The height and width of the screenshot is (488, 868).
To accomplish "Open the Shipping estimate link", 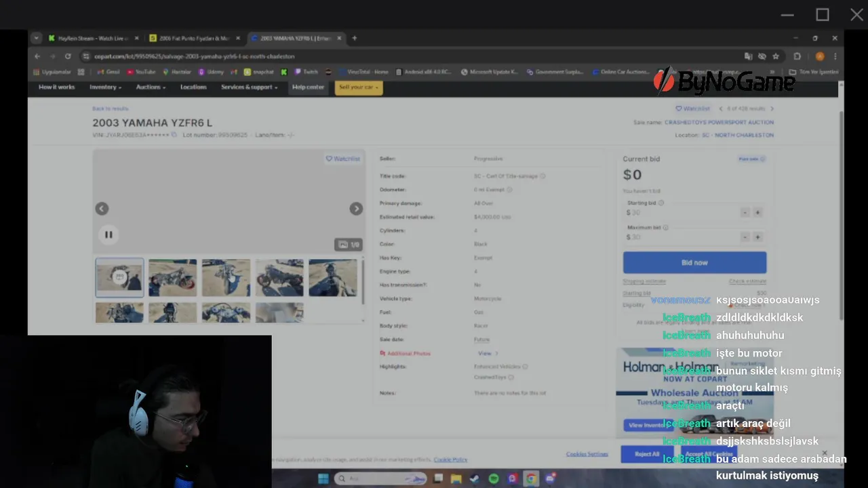I will coord(644,281).
